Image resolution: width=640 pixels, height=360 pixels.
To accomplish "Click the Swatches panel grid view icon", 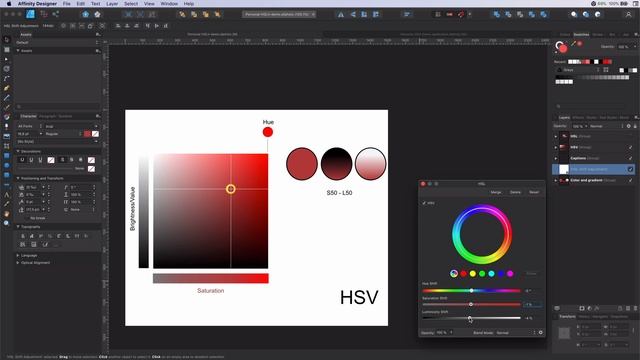I will point(606,70).
